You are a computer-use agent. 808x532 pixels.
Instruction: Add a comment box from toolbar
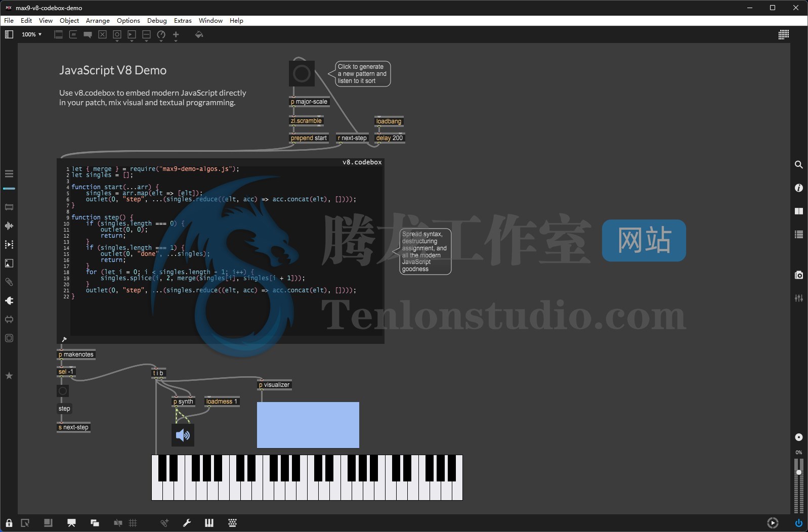coord(88,34)
